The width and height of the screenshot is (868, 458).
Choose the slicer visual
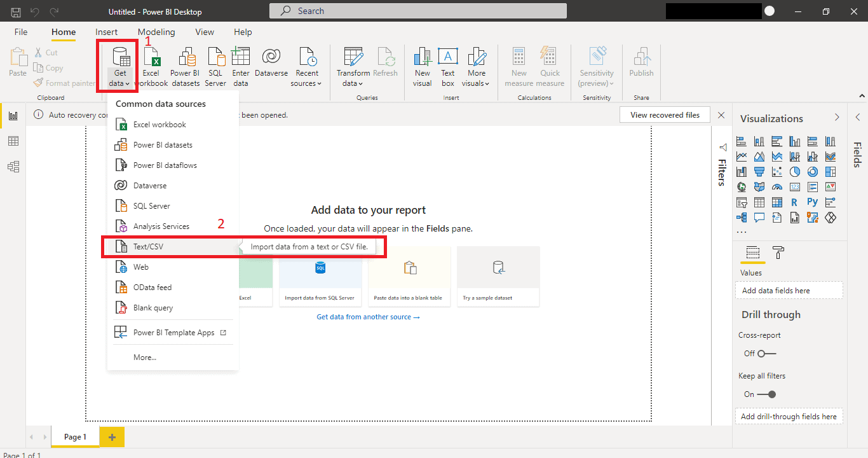tap(741, 202)
